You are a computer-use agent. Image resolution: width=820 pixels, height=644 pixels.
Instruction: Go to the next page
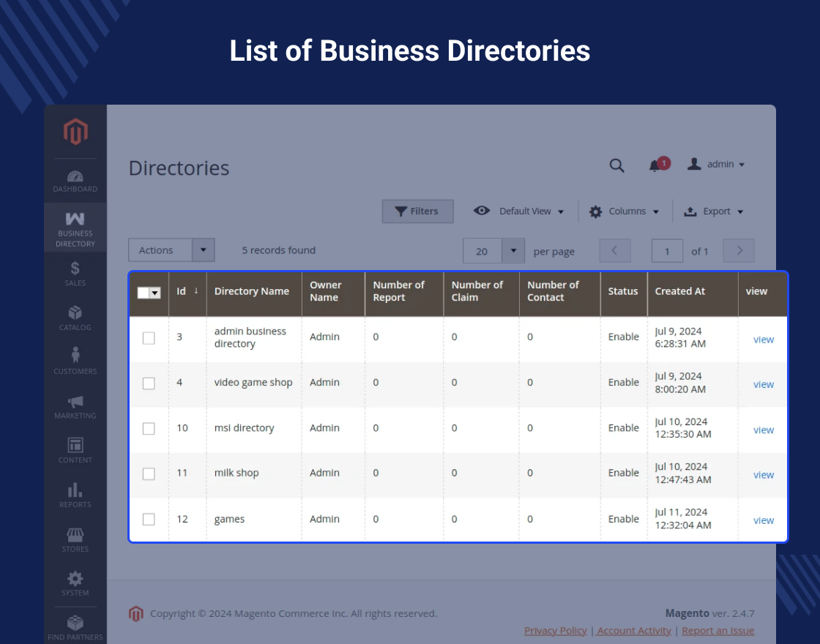739,251
